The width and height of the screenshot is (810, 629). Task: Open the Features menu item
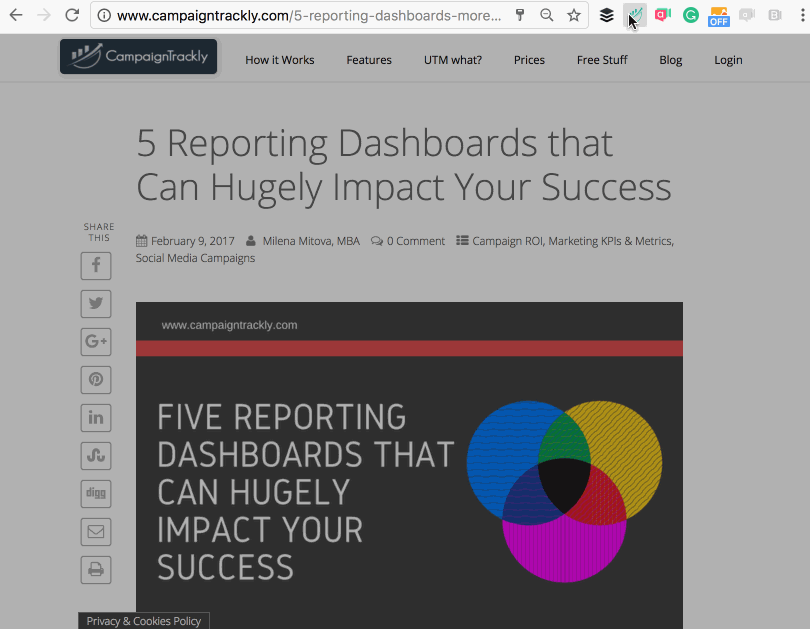pos(369,60)
